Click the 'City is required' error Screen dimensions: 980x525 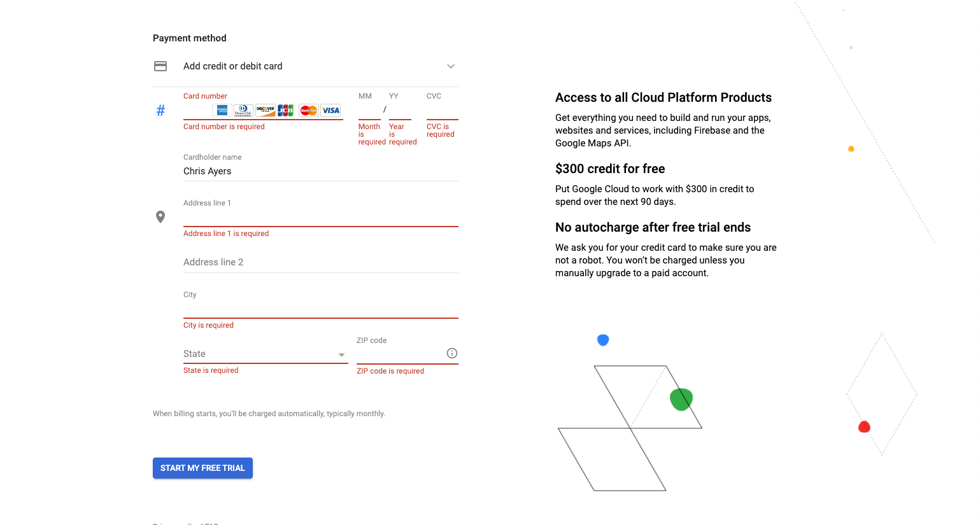(208, 325)
